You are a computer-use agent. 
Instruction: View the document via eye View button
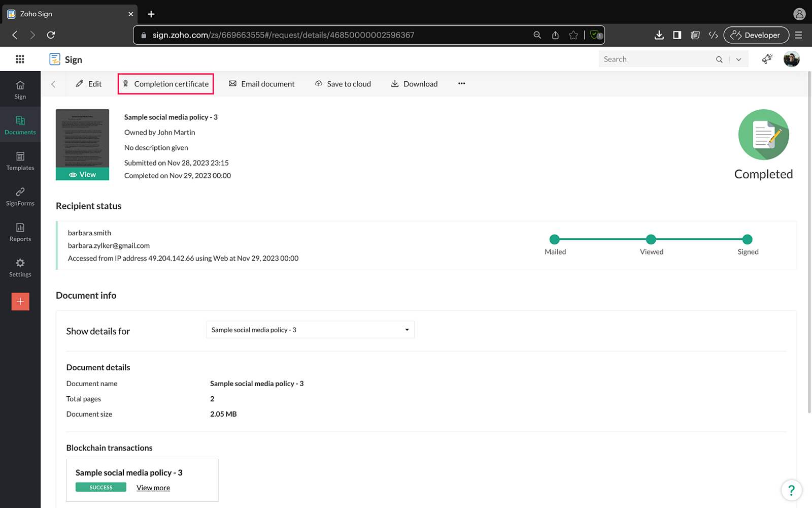(x=82, y=174)
